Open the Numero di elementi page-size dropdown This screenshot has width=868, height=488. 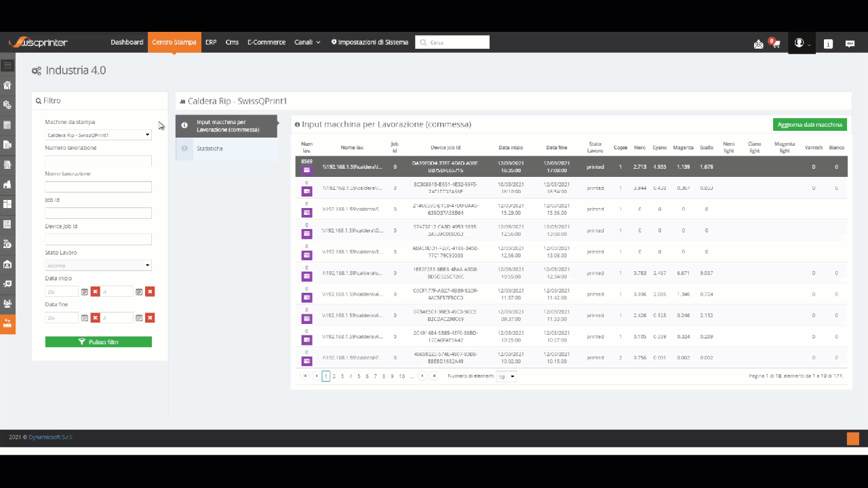(506, 376)
